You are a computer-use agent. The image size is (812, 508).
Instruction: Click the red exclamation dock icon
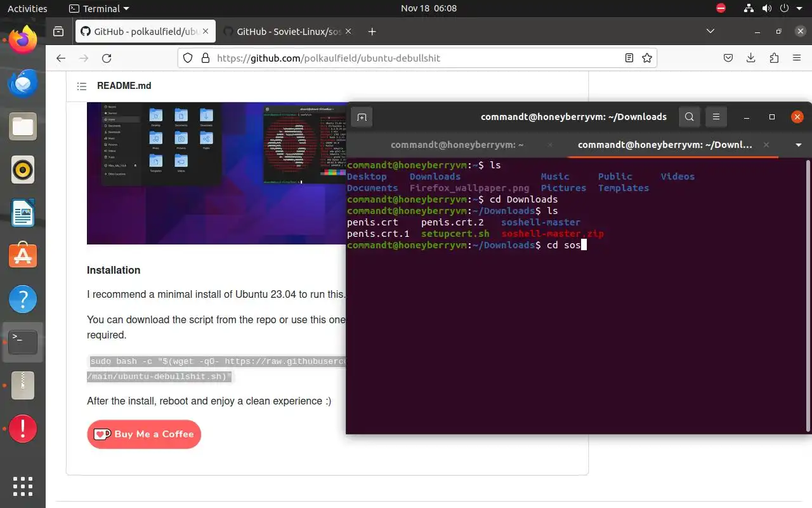click(x=23, y=429)
